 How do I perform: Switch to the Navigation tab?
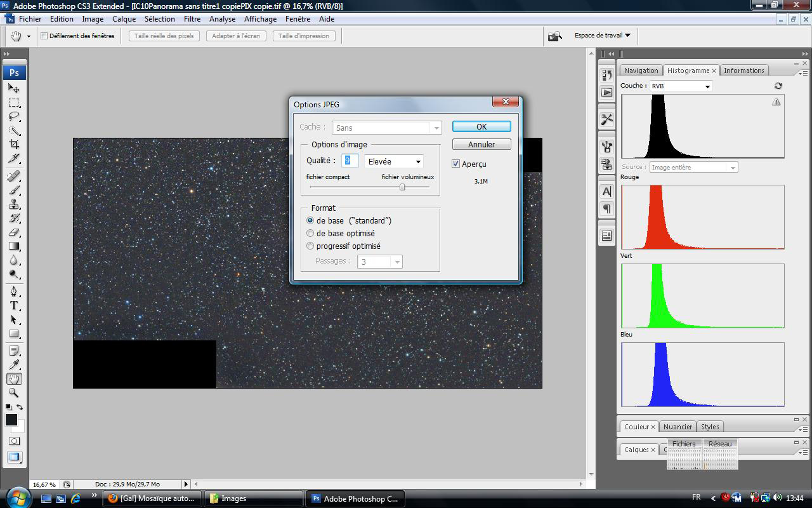(x=641, y=70)
